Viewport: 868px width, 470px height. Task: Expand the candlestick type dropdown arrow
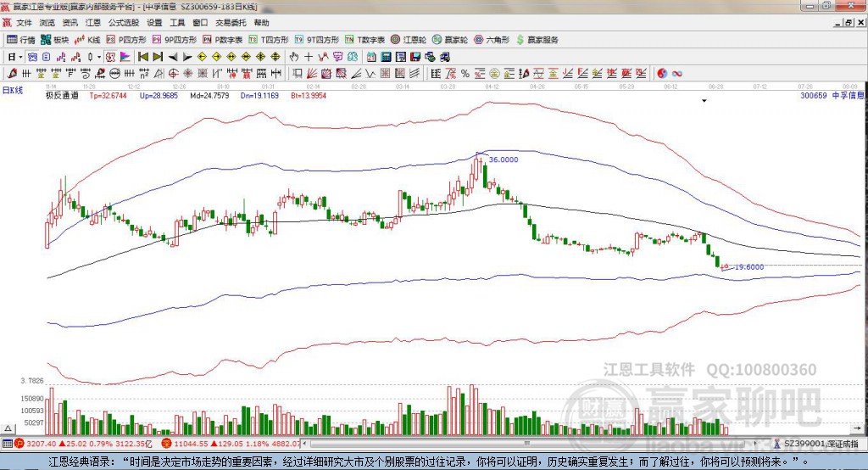(99, 57)
